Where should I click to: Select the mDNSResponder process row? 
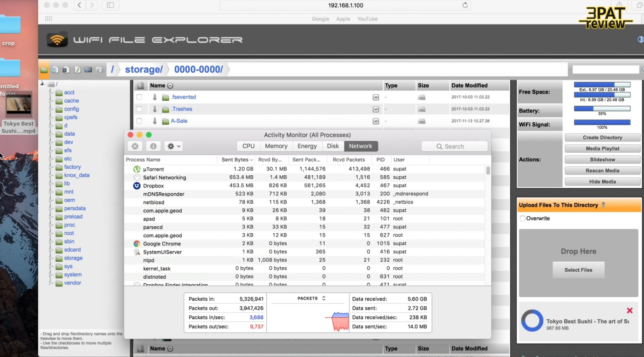coord(305,194)
